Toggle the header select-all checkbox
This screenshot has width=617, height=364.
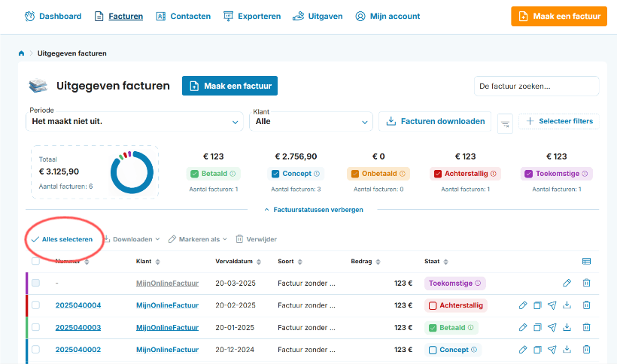36,261
